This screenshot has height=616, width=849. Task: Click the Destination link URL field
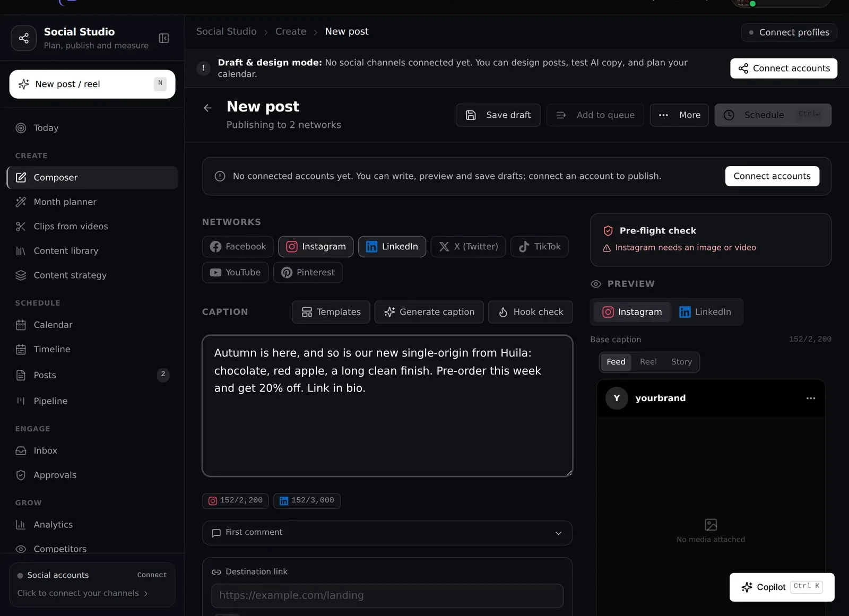[387, 596]
